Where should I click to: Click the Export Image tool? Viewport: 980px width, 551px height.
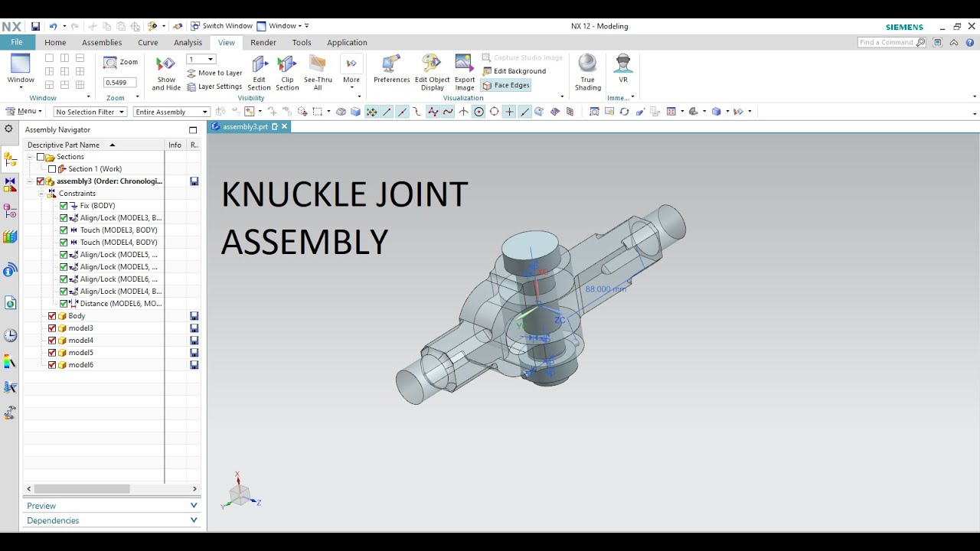click(465, 73)
